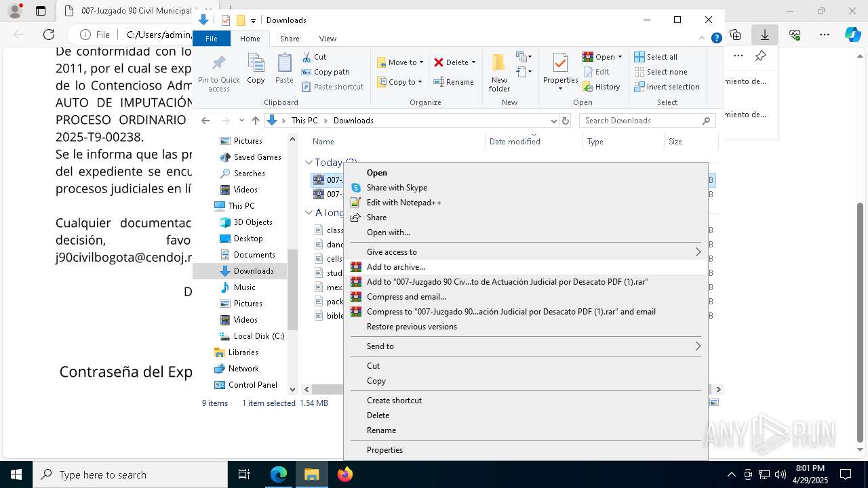Select Edit with Notepad++ menu entry

pos(526,203)
